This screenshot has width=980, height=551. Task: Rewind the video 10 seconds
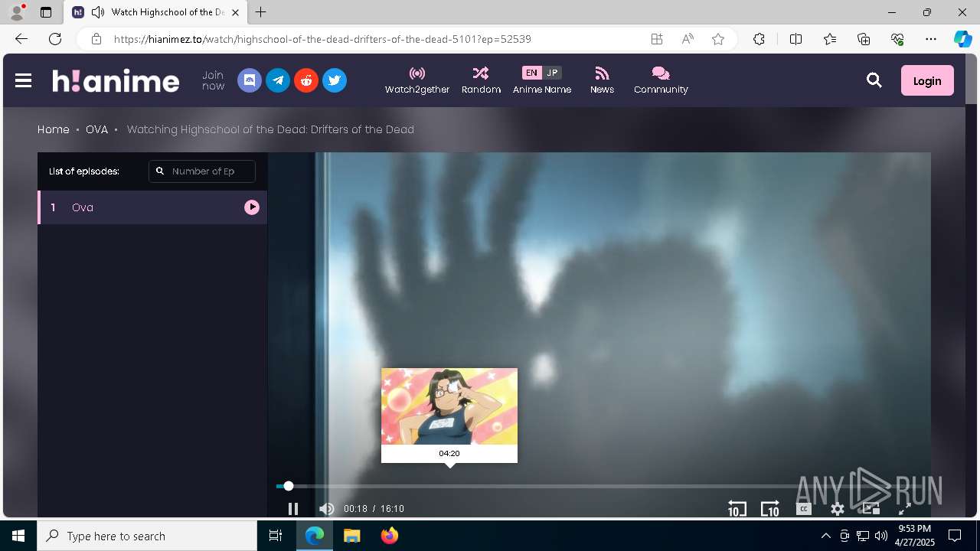click(737, 509)
